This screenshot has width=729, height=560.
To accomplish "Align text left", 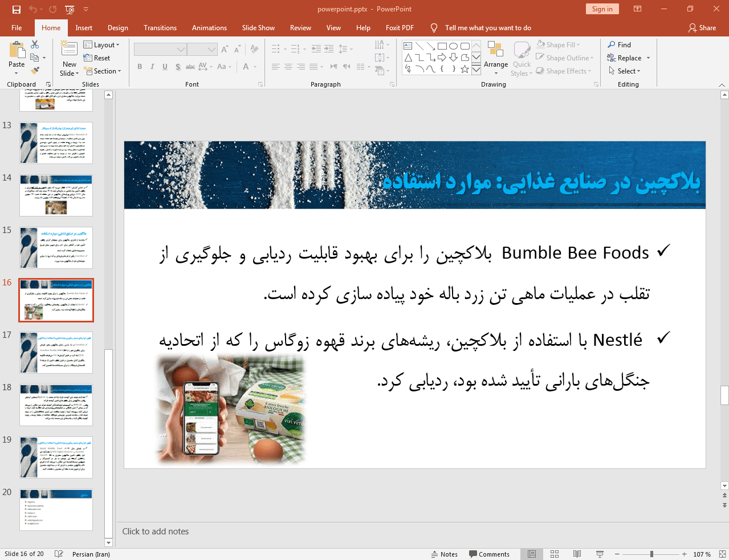I will pos(276,67).
